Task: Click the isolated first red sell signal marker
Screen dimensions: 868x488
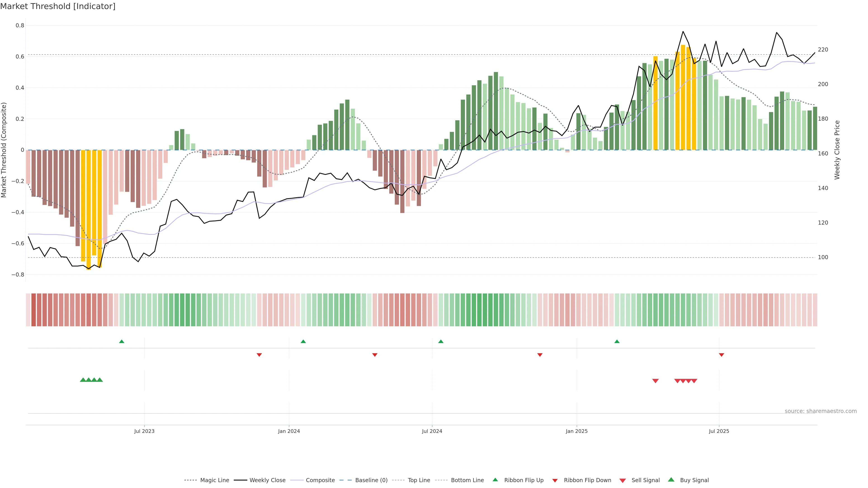Action: 655,381
